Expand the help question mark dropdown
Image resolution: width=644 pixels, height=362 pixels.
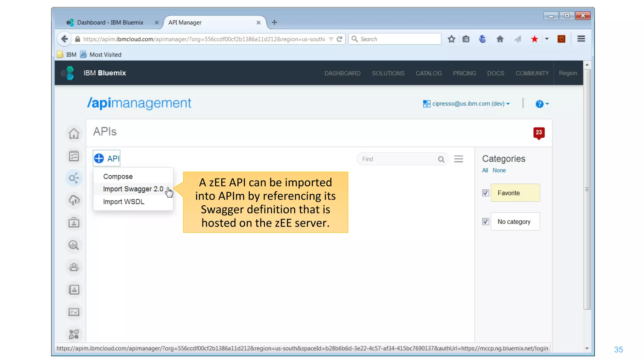coord(542,104)
